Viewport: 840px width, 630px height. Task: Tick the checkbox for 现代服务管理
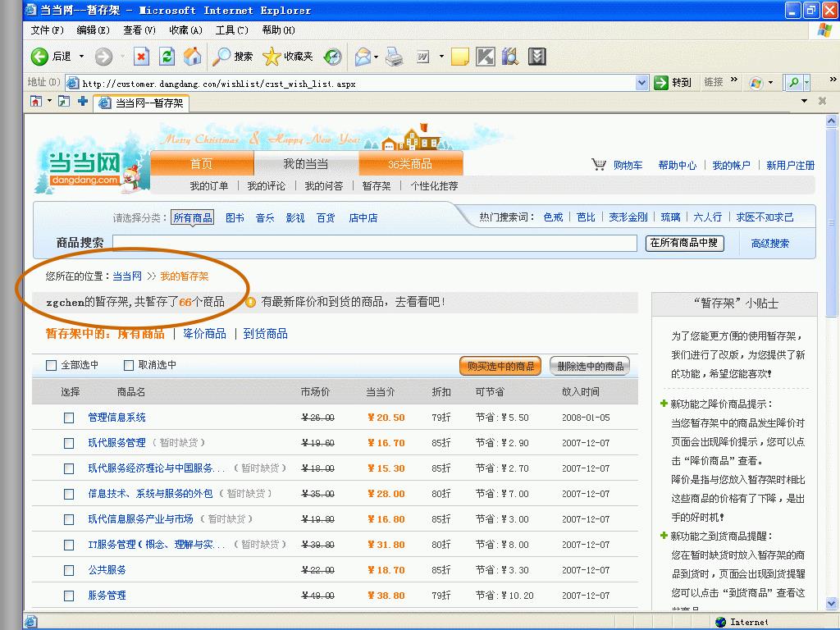(x=69, y=443)
